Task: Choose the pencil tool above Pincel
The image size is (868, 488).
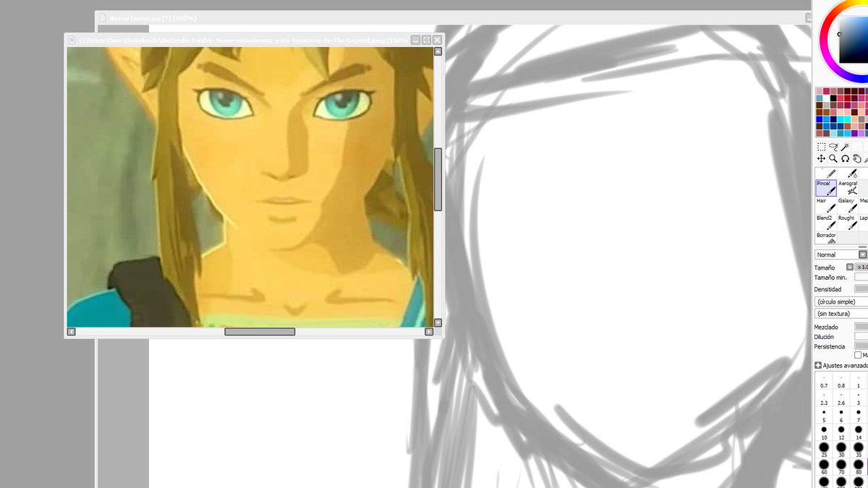Action: pos(826,174)
